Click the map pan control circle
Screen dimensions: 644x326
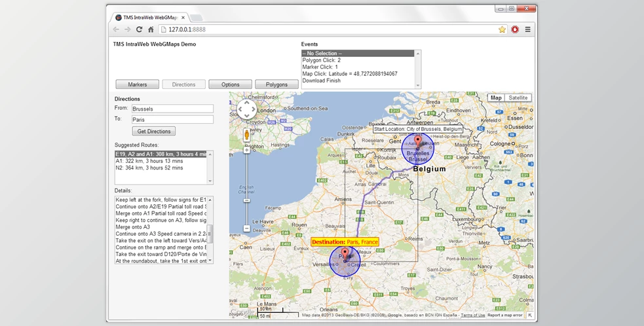pos(247,109)
